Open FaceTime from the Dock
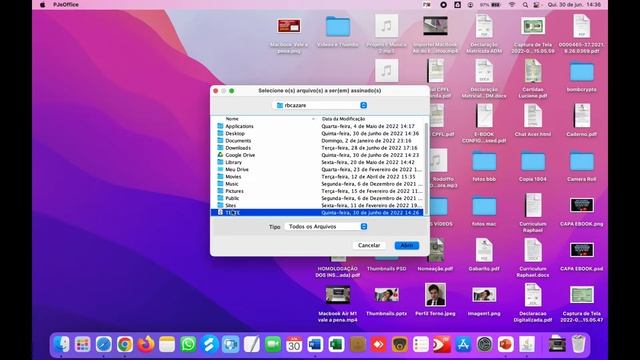 pos(273,344)
